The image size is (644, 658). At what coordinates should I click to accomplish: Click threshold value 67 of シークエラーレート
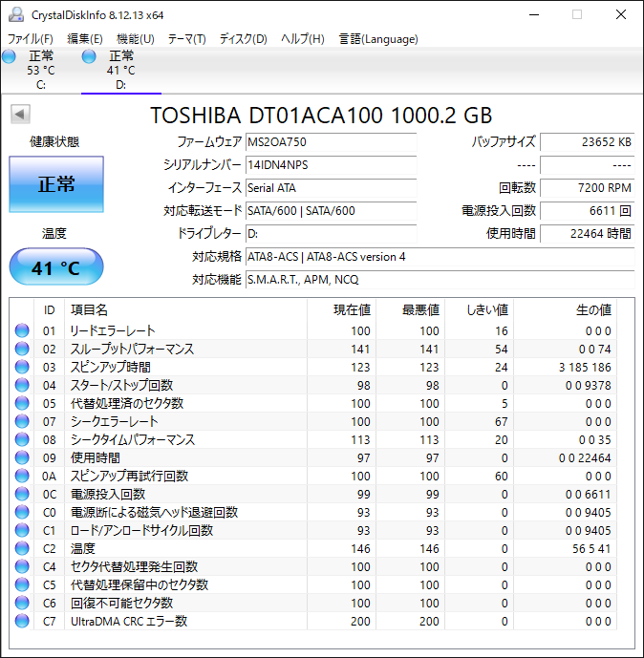point(502,422)
